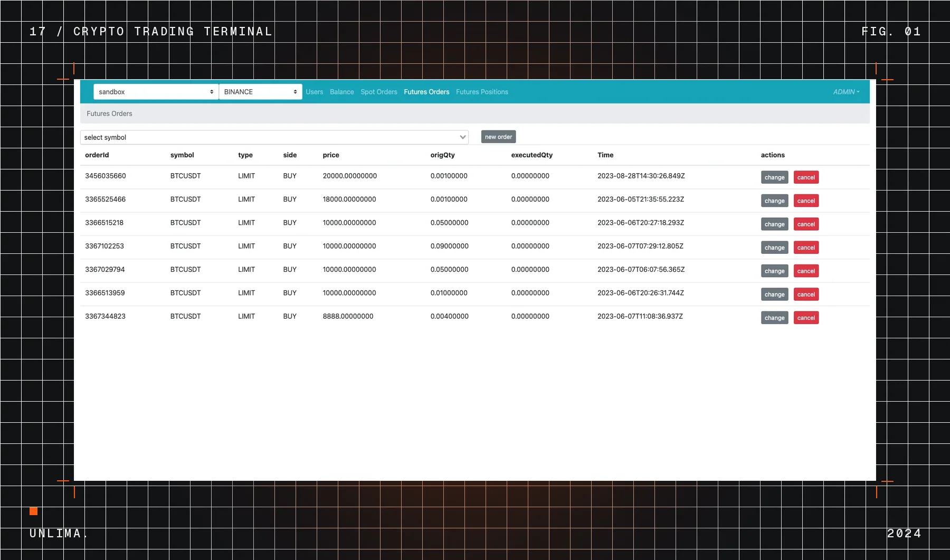Change order 3366513959

coord(774,295)
